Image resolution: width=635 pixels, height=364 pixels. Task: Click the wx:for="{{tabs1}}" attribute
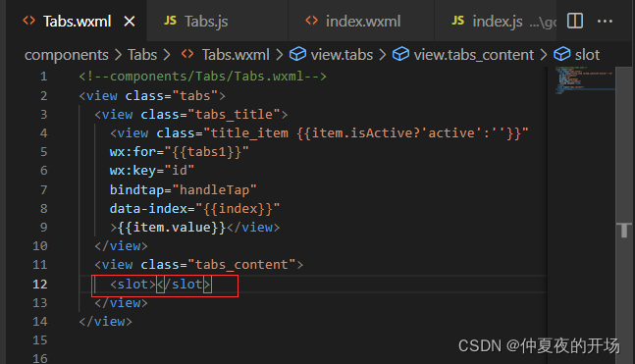pos(179,151)
